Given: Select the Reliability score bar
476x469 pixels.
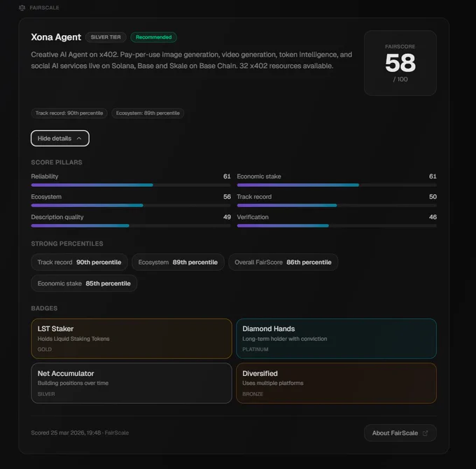Looking at the screenshot, I should point(130,185).
